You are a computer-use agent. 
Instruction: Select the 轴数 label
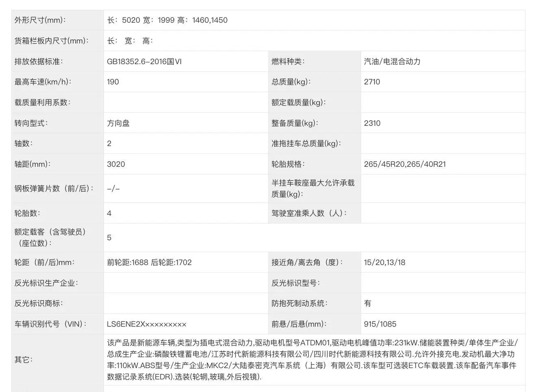(x=23, y=144)
